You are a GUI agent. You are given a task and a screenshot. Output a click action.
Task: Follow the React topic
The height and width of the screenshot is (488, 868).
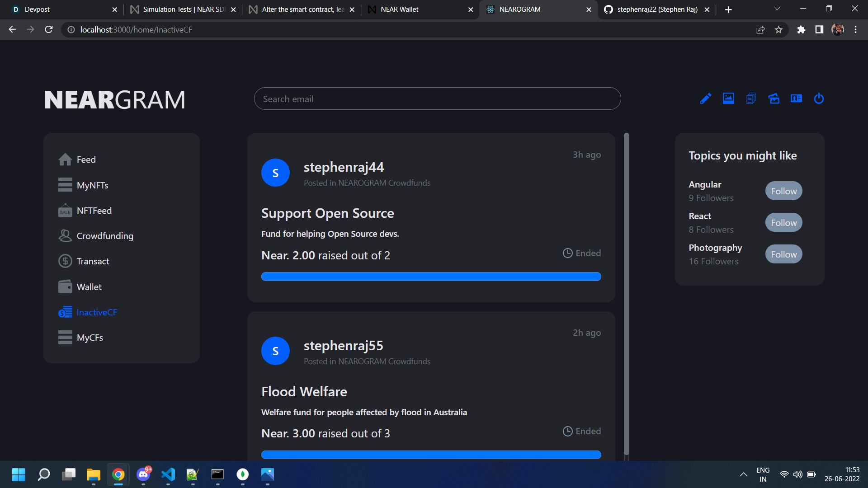pyautogui.click(x=783, y=223)
